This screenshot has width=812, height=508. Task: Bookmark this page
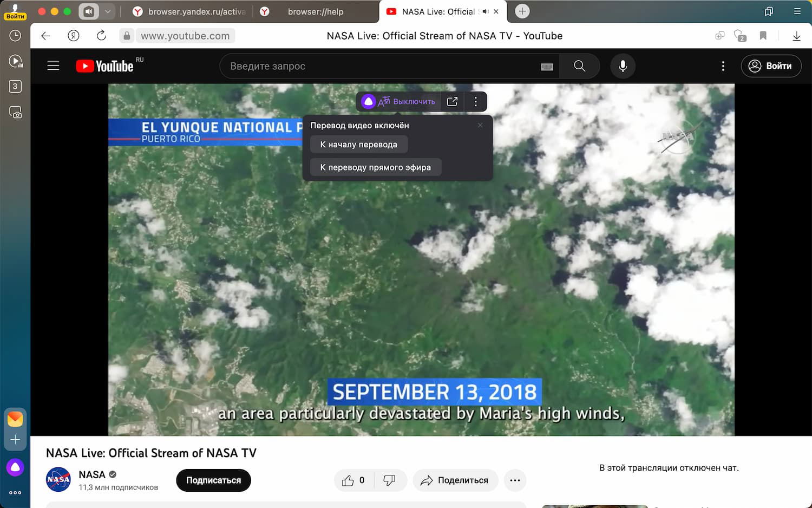pyautogui.click(x=763, y=36)
